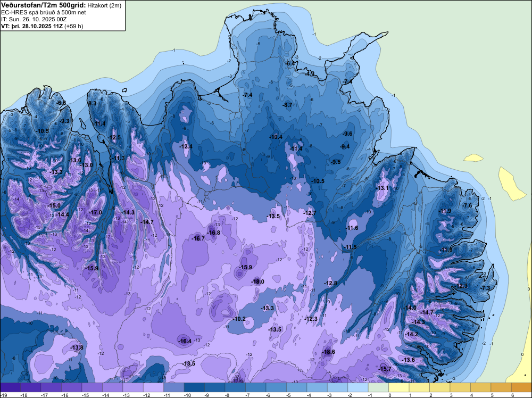Click the -9.6 temperature value on the map
Image resolution: width=532 pixels, height=398 pixels.
(347, 134)
